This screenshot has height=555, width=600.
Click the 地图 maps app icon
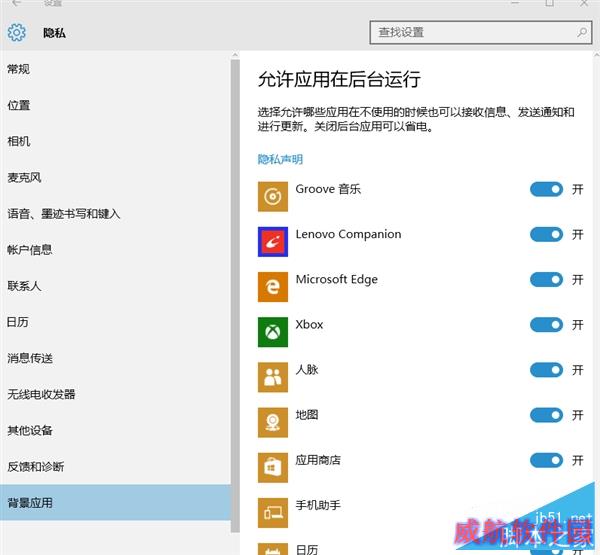[x=272, y=422]
